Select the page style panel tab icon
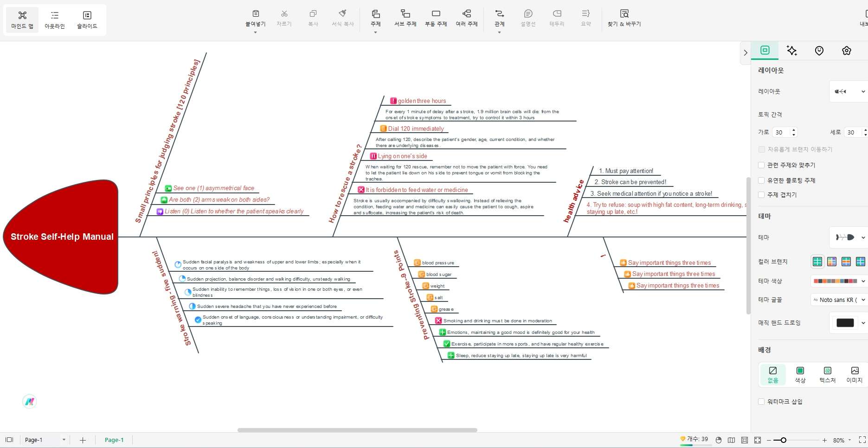 [x=765, y=50]
